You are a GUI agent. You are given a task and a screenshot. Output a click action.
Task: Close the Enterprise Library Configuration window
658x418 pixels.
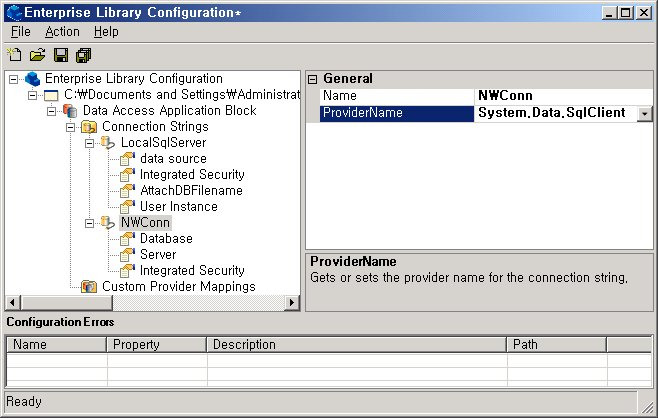coord(643,13)
